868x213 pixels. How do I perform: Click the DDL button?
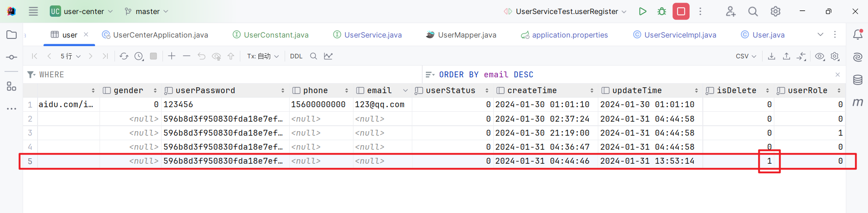(x=296, y=56)
